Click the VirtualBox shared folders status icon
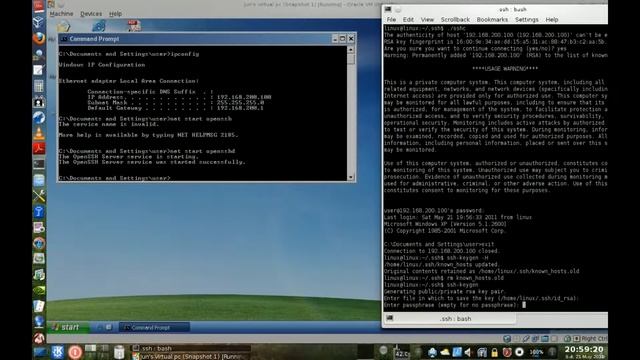Screen dimensions: 640x360 (544, 338)
